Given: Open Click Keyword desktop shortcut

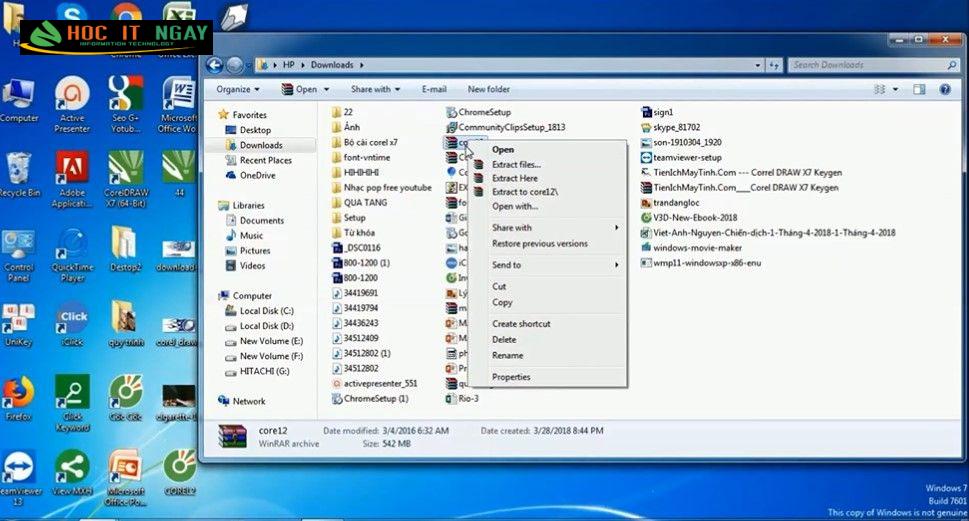Looking at the screenshot, I should 72,403.
